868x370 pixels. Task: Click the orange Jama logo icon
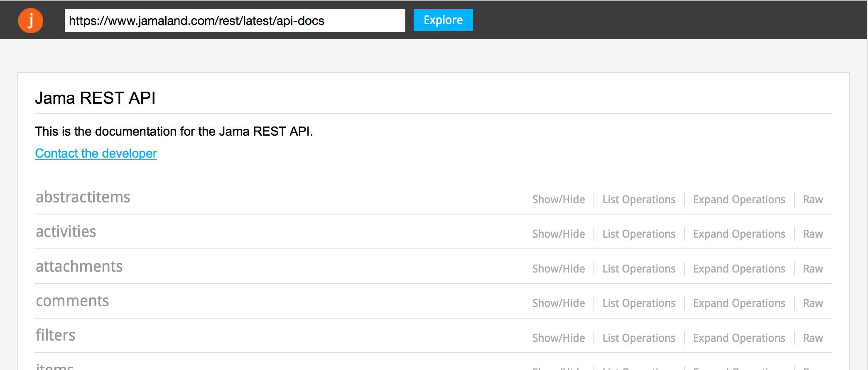[31, 20]
